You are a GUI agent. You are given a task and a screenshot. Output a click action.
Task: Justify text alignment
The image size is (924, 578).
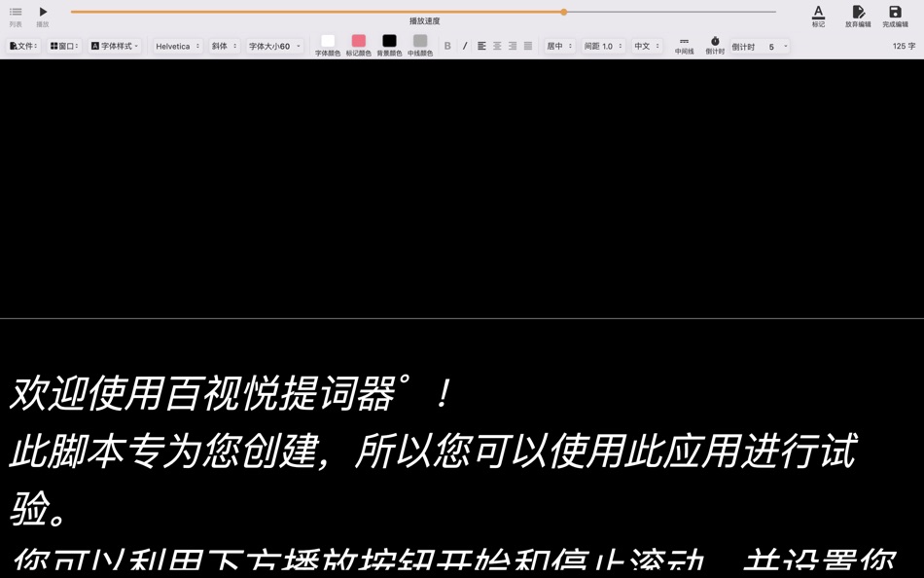tap(528, 46)
